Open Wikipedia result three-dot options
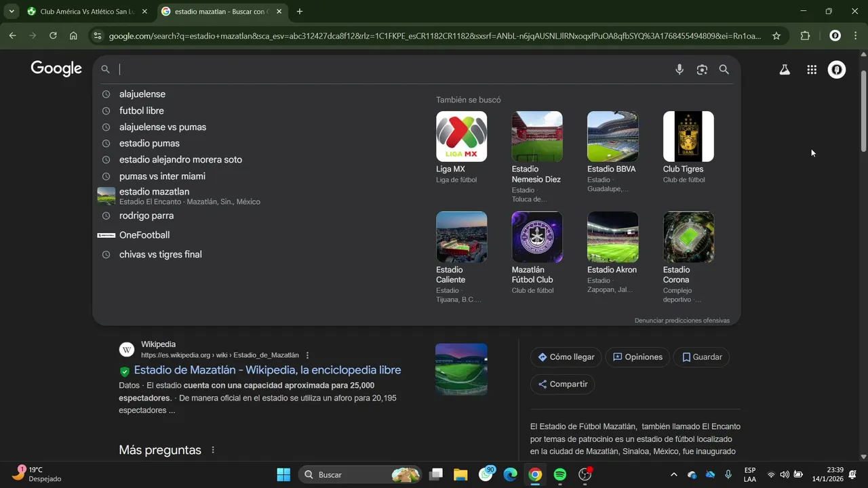Image resolution: width=868 pixels, height=488 pixels. 307,355
